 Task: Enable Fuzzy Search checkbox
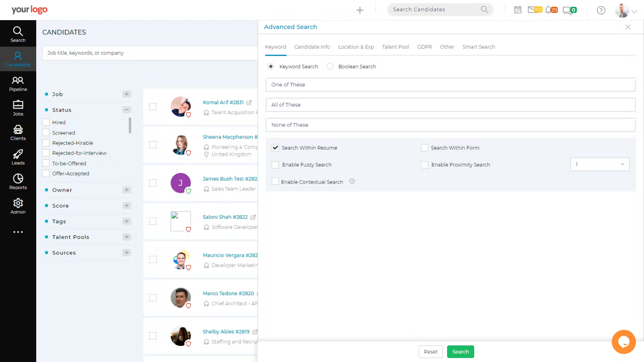tap(275, 165)
